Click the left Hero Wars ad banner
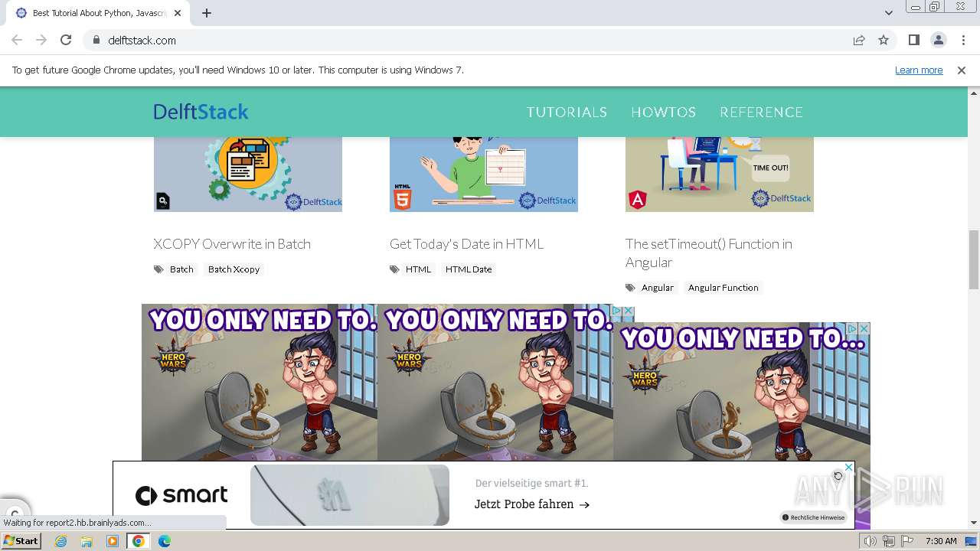Viewport: 980px width, 551px height. click(x=260, y=383)
